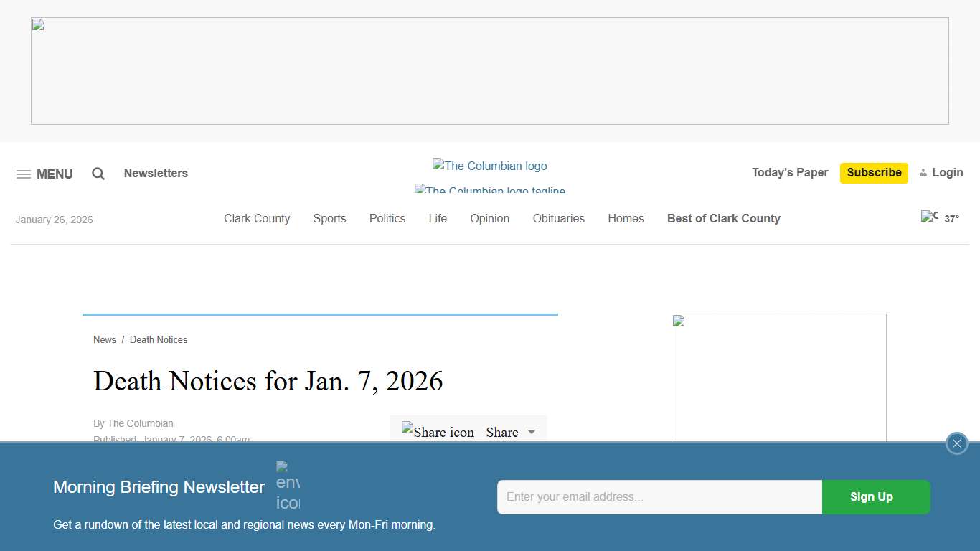Click the hamburger MENU icon

(x=24, y=174)
